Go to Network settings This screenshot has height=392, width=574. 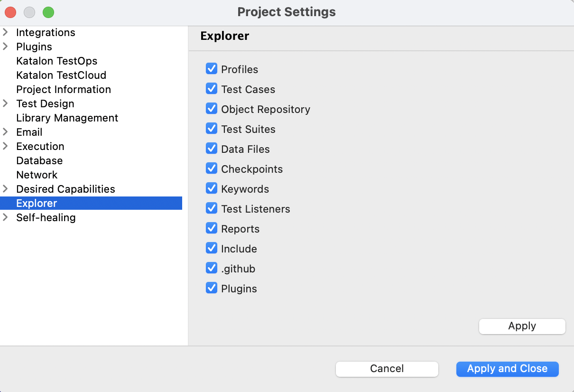point(37,175)
